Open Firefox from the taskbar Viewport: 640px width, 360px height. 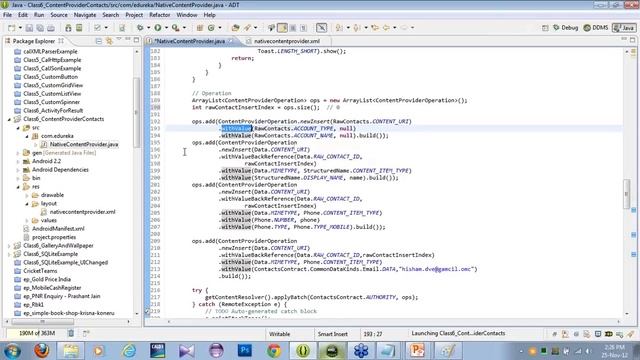click(41, 350)
